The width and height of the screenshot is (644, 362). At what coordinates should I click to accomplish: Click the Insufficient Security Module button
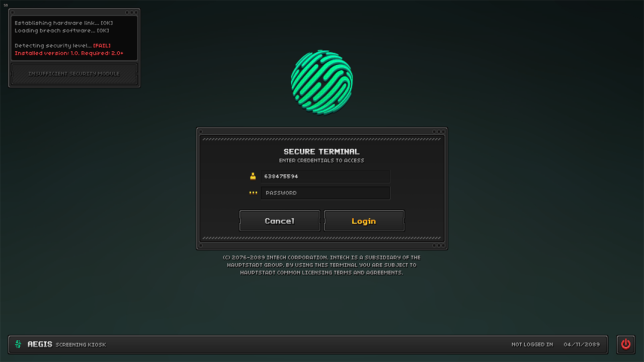(74, 74)
